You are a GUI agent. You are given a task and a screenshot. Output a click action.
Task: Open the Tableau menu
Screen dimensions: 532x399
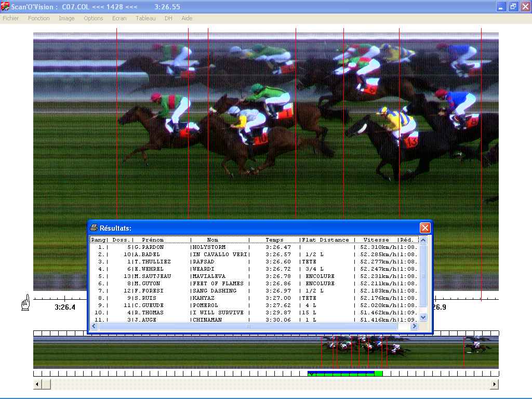pos(145,18)
